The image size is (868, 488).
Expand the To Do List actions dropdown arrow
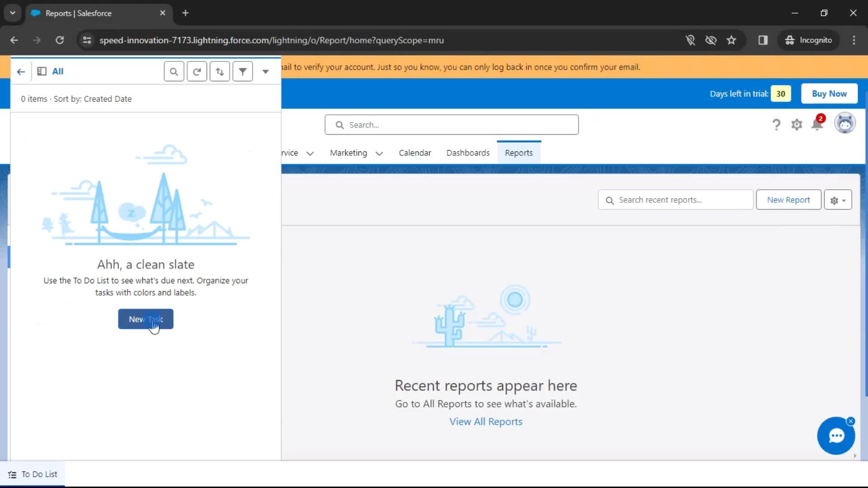pyautogui.click(x=265, y=71)
